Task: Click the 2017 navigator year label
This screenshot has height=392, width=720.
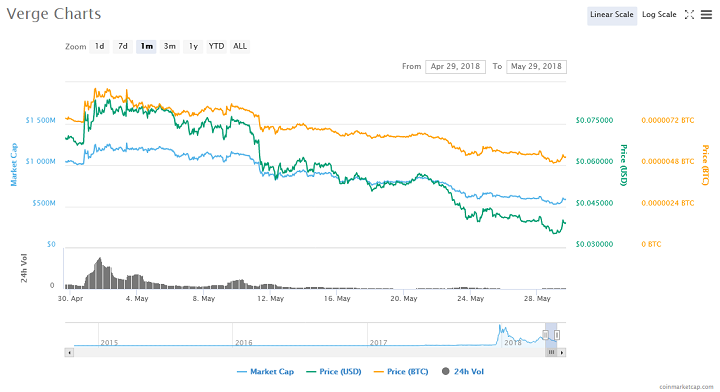Action: pos(378,342)
